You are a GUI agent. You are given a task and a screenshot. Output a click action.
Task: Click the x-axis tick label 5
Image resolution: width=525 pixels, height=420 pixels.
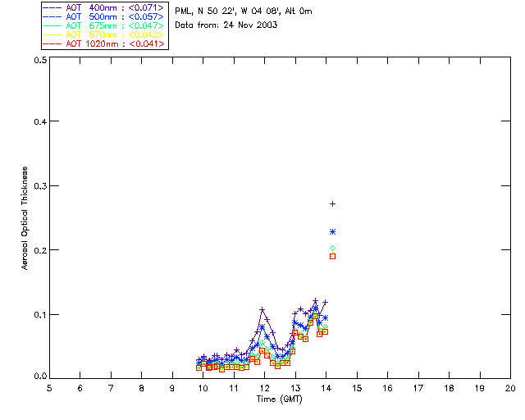click(49, 388)
